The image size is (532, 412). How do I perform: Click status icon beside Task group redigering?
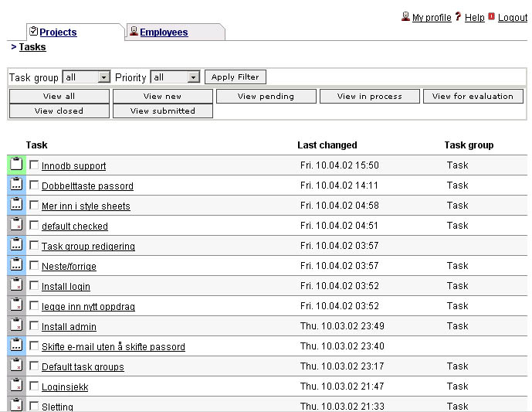coord(16,244)
